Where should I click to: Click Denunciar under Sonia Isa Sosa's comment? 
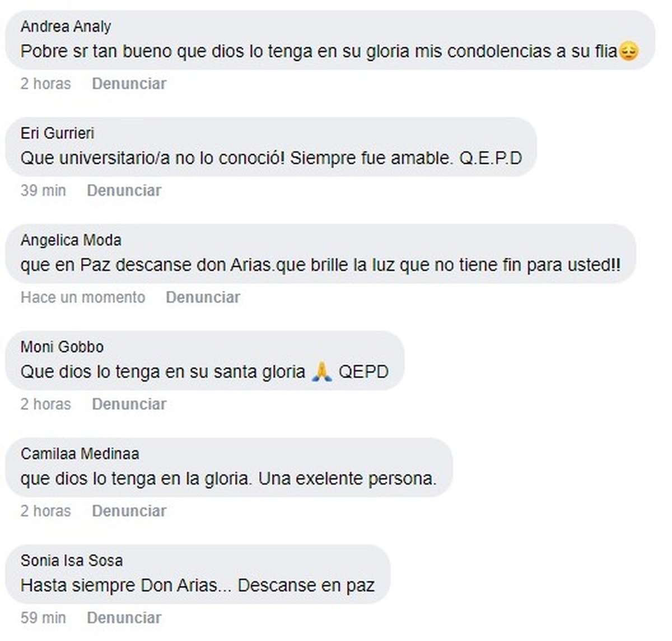click(124, 618)
